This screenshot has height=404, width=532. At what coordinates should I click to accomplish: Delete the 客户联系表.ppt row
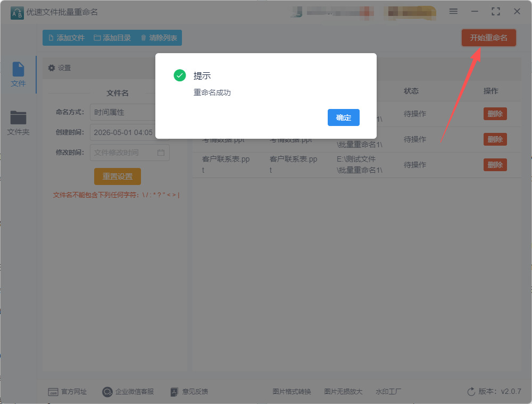495,165
